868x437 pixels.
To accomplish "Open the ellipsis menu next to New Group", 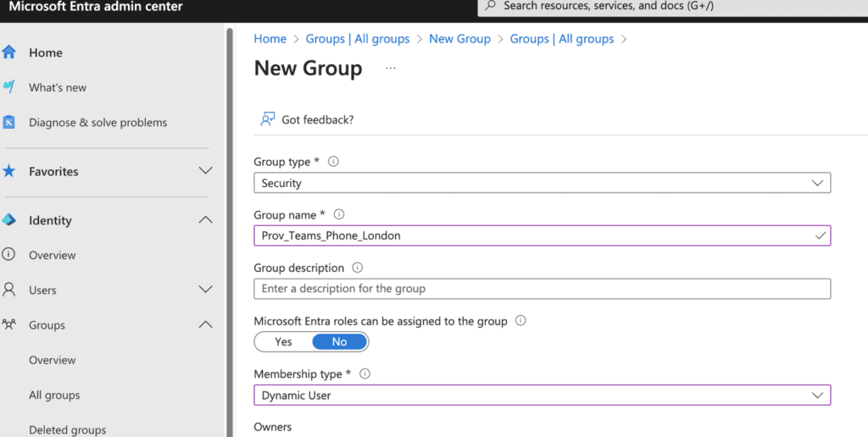I will tap(391, 68).
